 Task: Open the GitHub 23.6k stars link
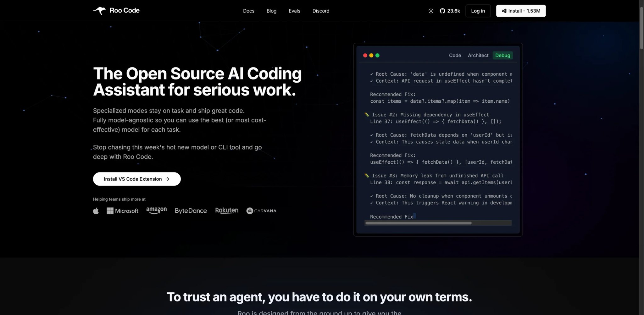pyautogui.click(x=450, y=11)
